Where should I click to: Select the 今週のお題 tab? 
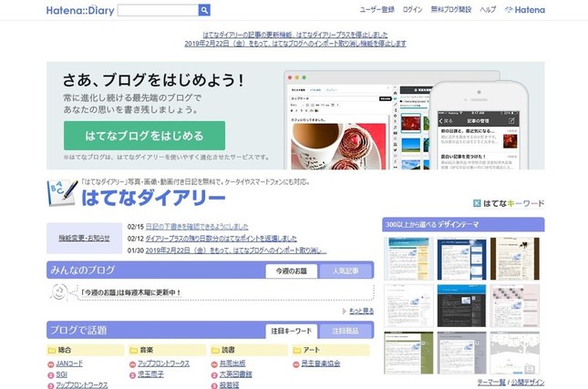pos(292,271)
